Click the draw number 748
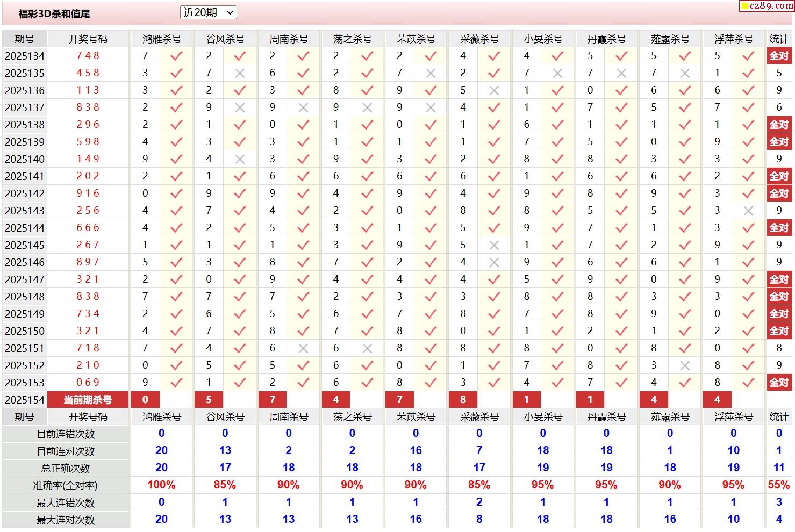The width and height of the screenshot is (795, 532). coord(88,56)
